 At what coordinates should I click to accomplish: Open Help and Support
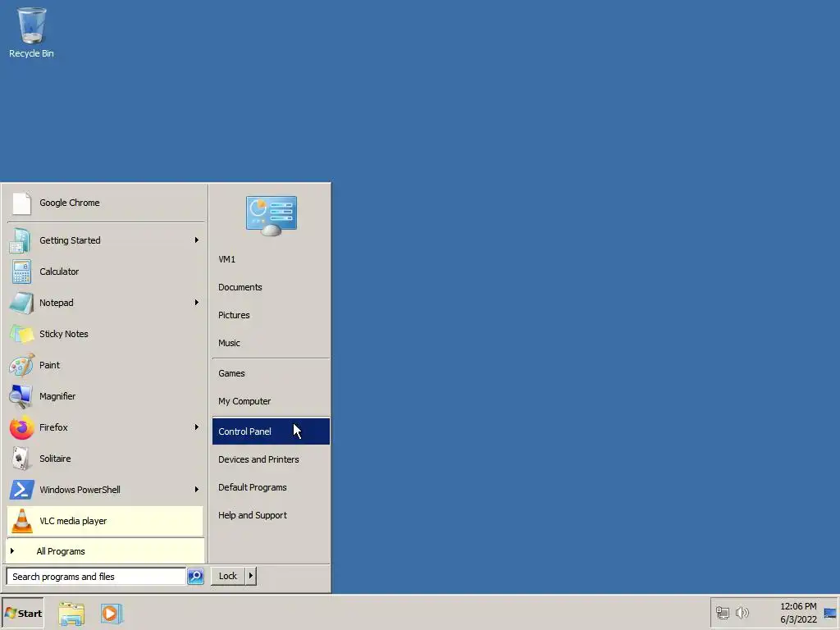coord(271,515)
